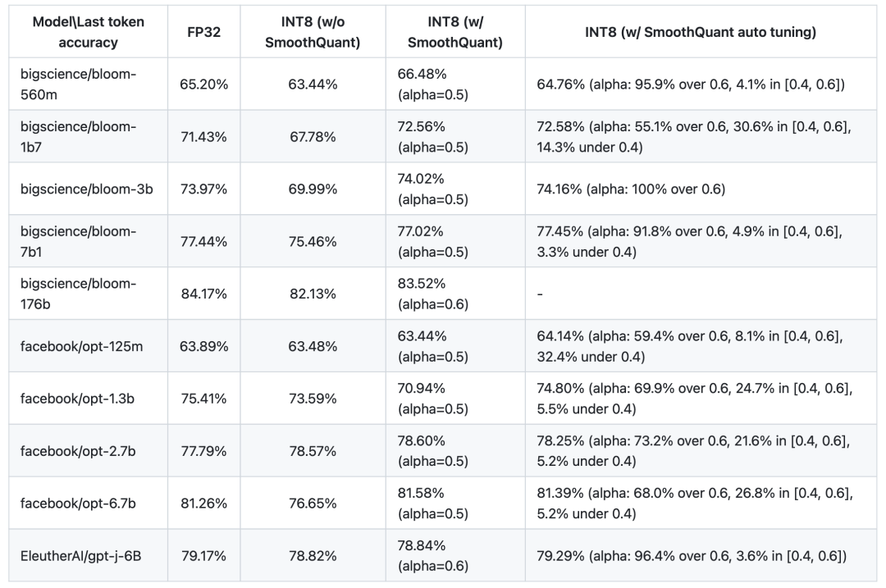Select the 79.29% auto tuning result cell

[692, 556]
